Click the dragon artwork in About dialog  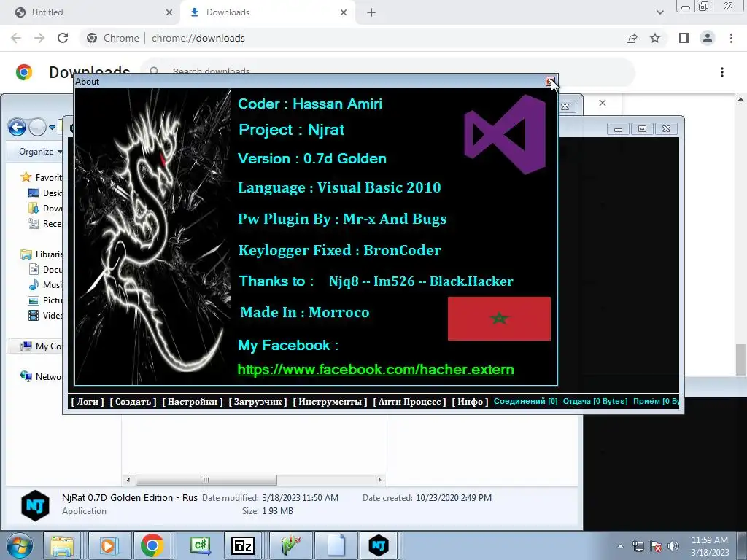click(x=153, y=236)
